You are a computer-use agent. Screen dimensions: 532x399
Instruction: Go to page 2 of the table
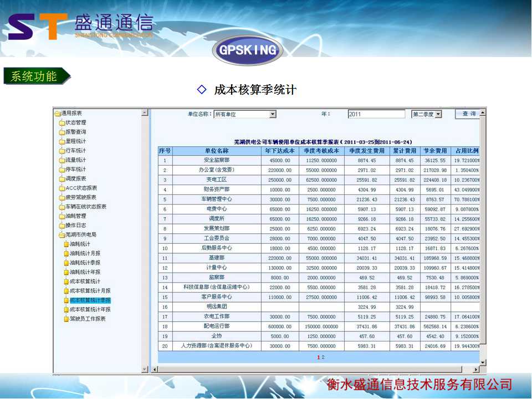click(323, 357)
